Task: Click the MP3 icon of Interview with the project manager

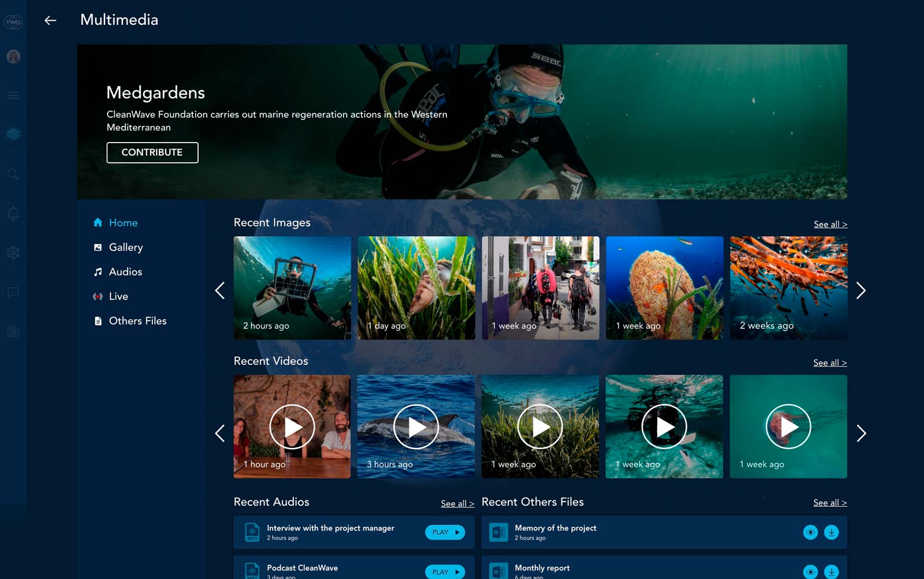Action: (252, 532)
